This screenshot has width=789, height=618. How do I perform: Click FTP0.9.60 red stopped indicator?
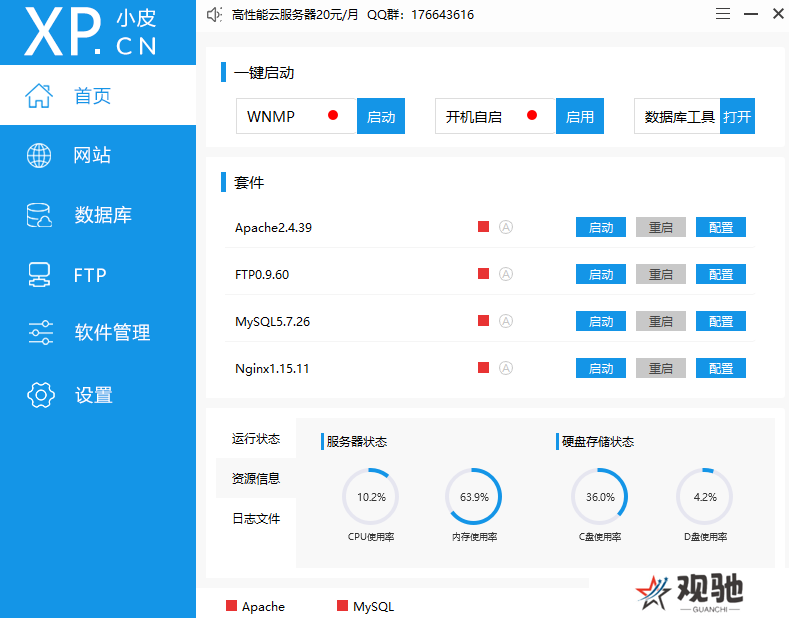[484, 274]
